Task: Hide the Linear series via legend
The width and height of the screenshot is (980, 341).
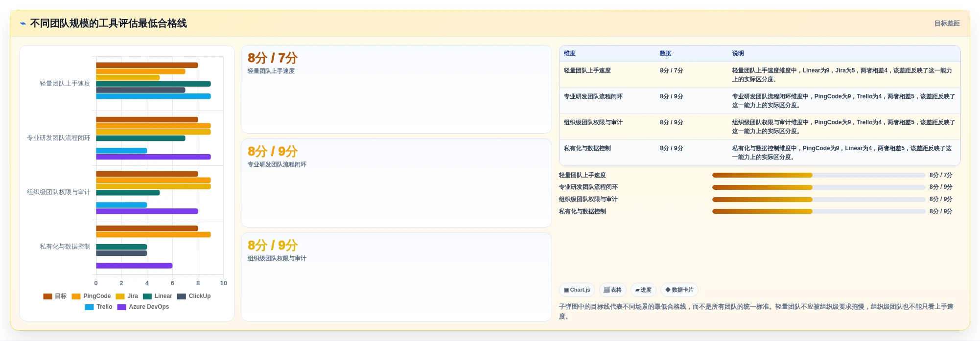Action: click(158, 296)
